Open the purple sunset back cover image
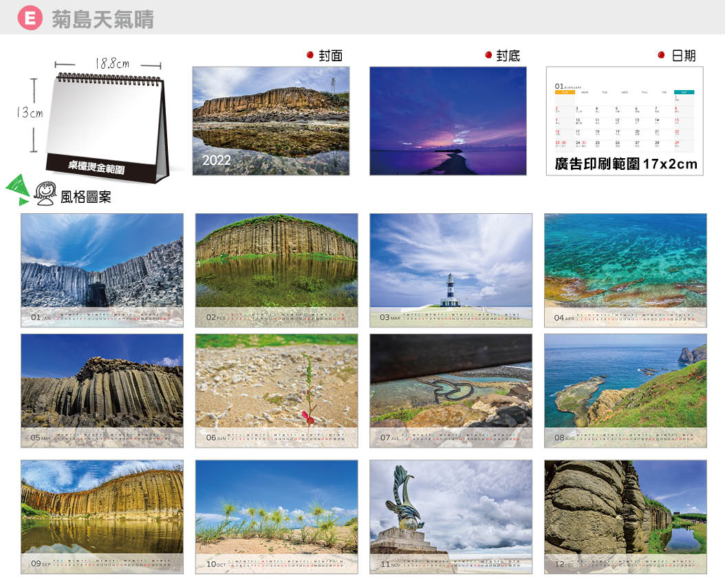 pyautogui.click(x=448, y=120)
